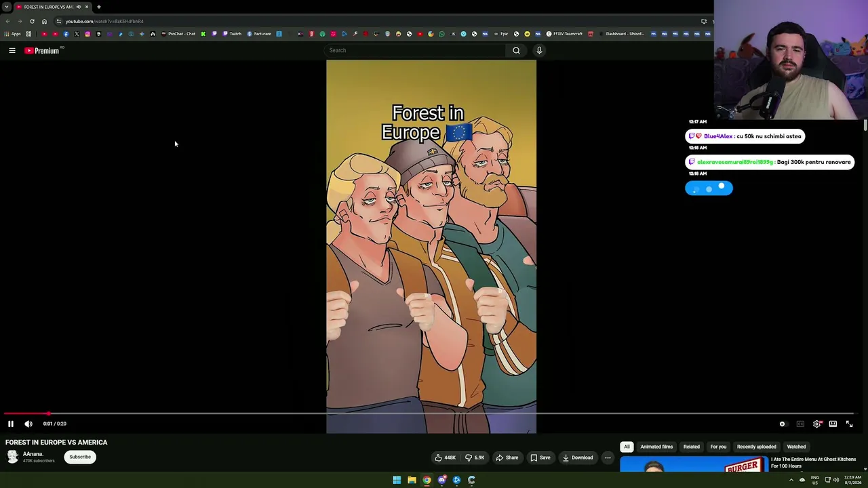Select the Animated films chip
Viewport: 868px width, 488px height.
[656, 447]
